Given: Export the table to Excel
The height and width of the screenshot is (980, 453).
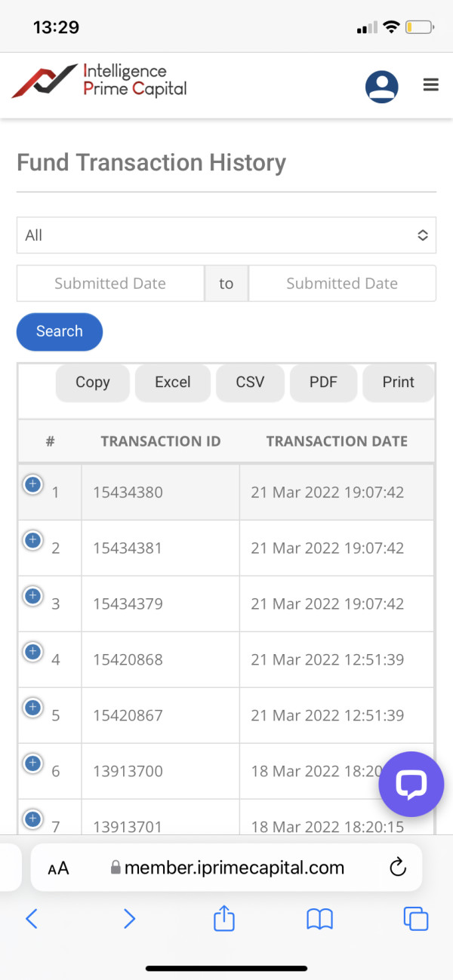Looking at the screenshot, I should [x=172, y=382].
